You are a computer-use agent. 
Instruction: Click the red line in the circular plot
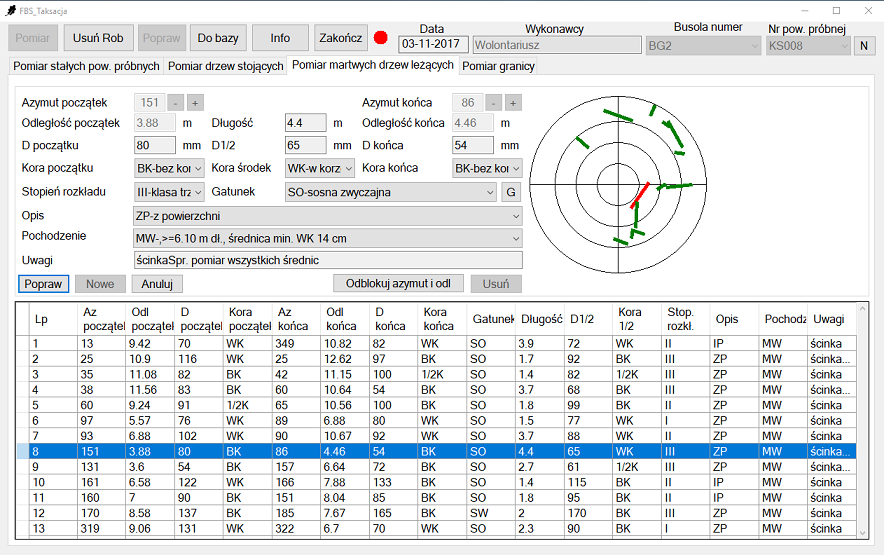640,195
